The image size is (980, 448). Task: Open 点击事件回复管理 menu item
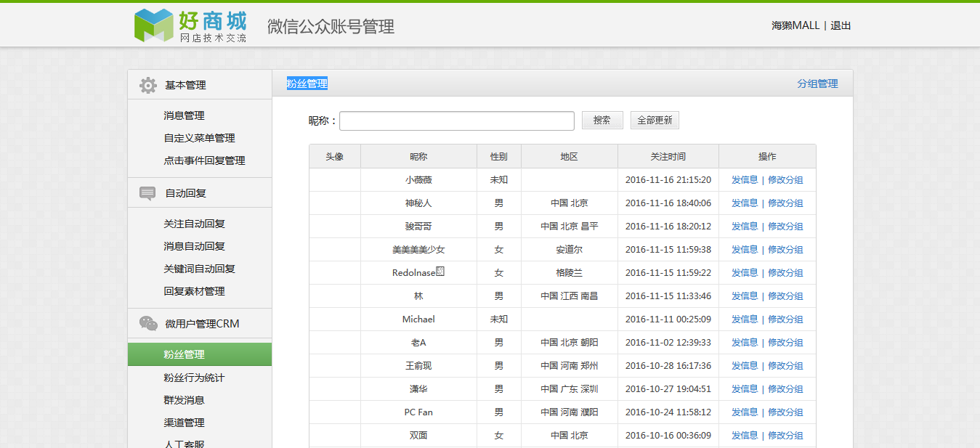coord(204,160)
